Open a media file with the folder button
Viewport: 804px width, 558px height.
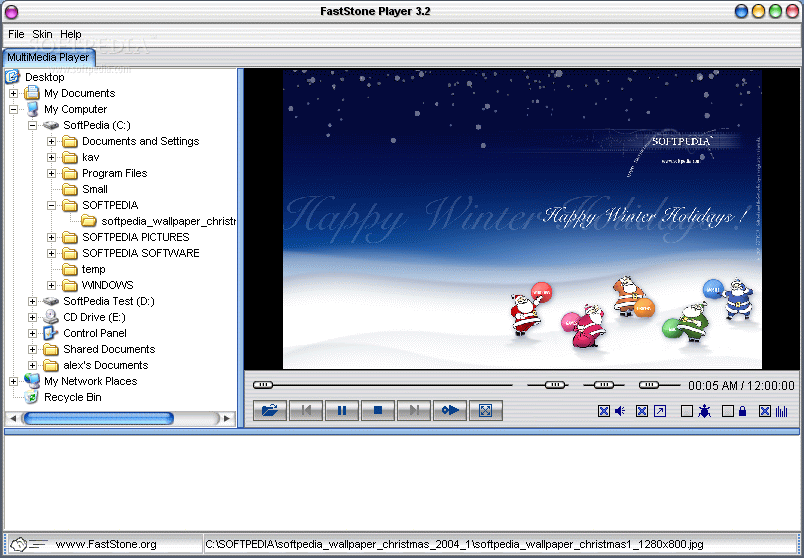(x=270, y=410)
